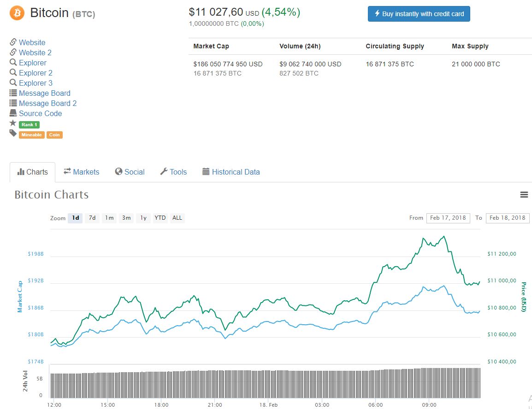Set chart zoom to 3m
The height and width of the screenshot is (409, 532).
coord(126,218)
